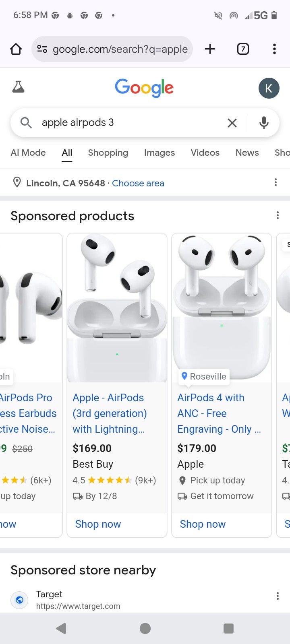290x644 pixels.
Task: Open the Images results tab
Action: tap(159, 153)
